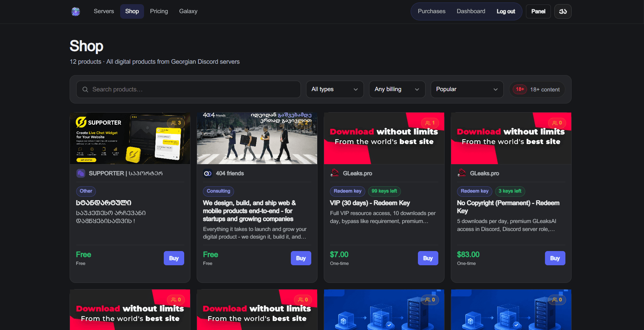Open the Dashboard
Viewport: 644px width, 330px height.
[x=471, y=11]
